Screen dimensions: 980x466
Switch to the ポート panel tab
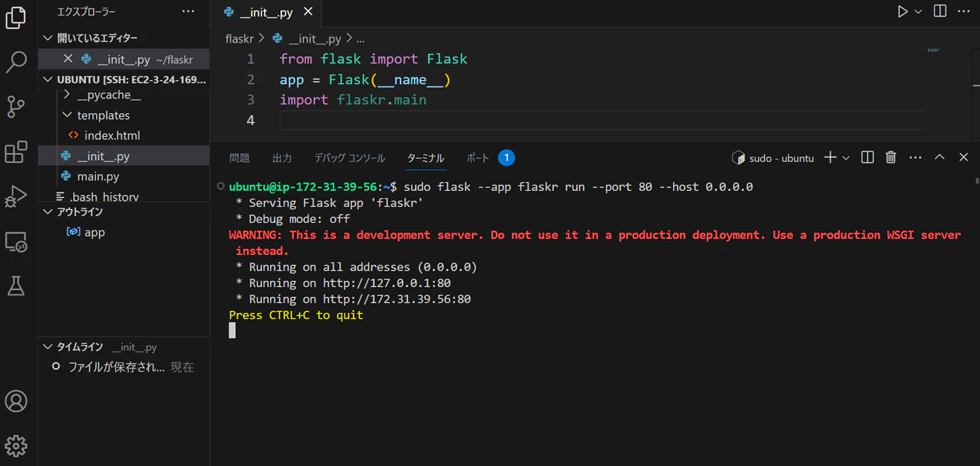tap(478, 158)
